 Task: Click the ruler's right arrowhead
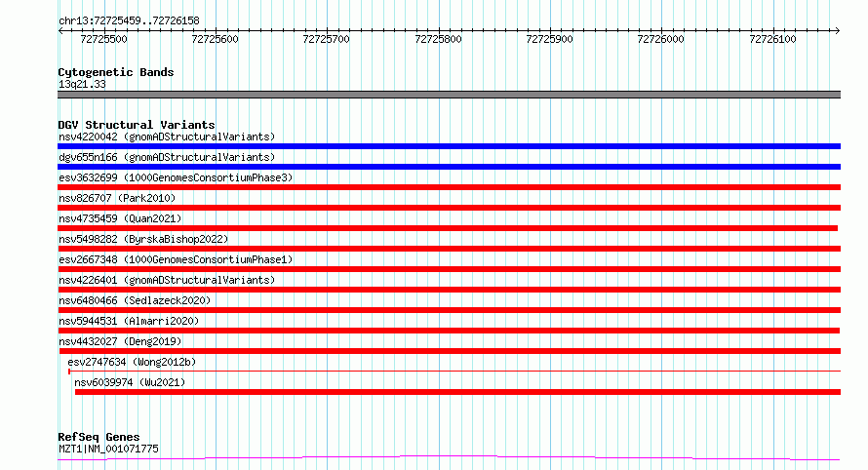click(838, 30)
